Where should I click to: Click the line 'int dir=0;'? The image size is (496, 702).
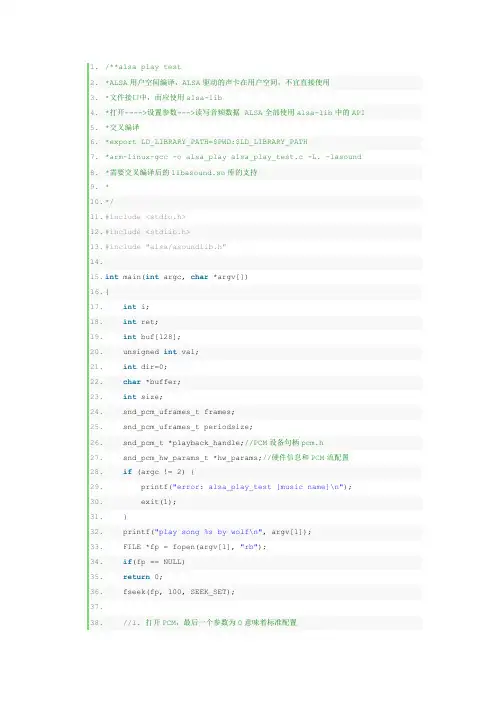click(x=145, y=367)
